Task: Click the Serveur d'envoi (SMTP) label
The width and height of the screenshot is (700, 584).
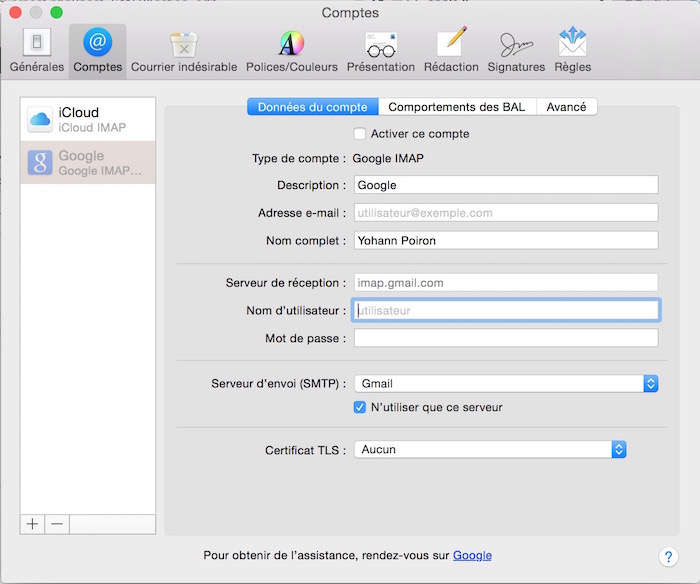Action: pyautogui.click(x=279, y=384)
